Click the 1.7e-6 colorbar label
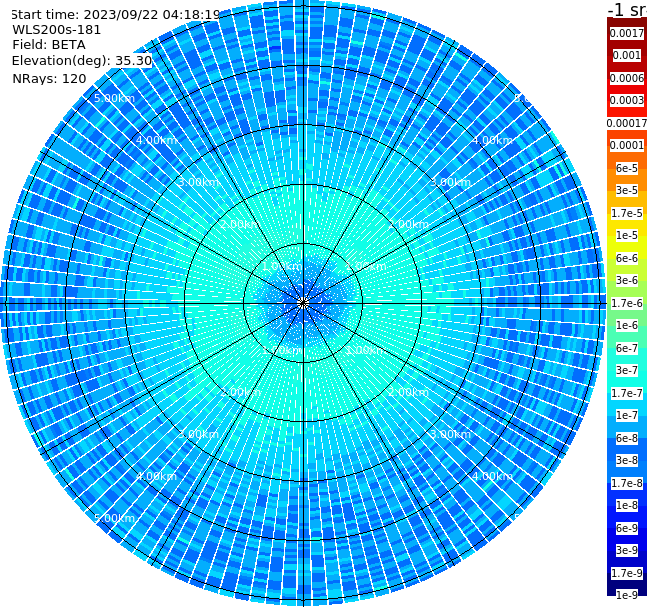 click(x=627, y=303)
